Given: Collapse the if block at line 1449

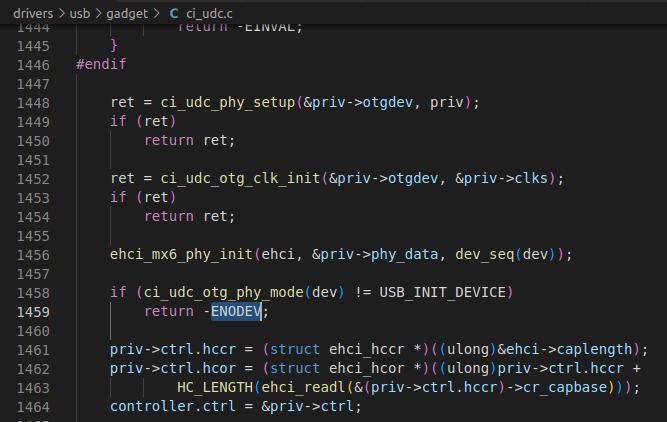Looking at the screenshot, I should pyautogui.click(x=65, y=122).
